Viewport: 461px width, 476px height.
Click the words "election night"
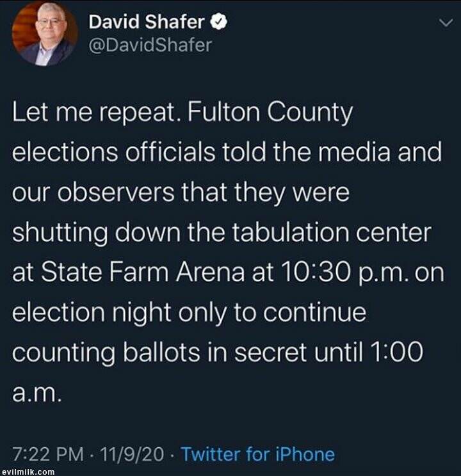(x=92, y=313)
